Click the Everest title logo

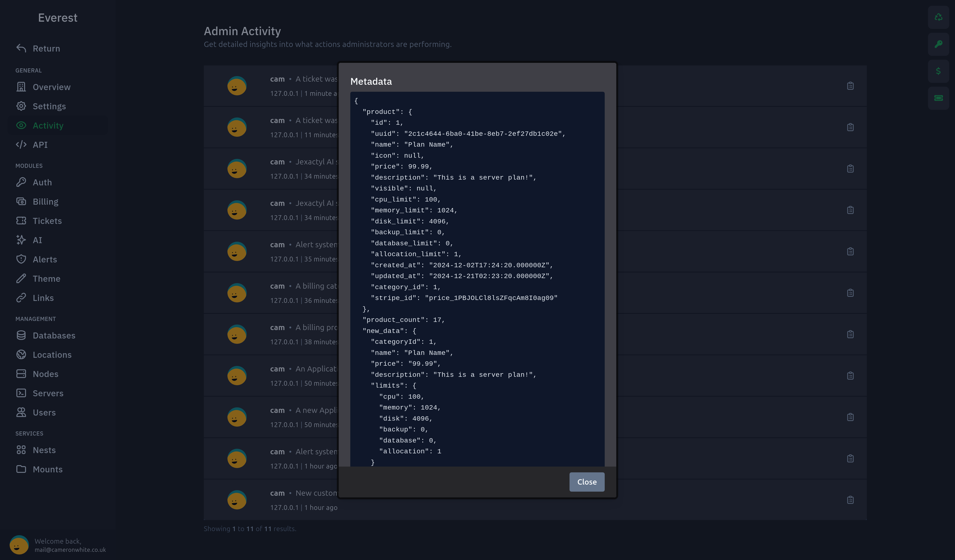58,18
